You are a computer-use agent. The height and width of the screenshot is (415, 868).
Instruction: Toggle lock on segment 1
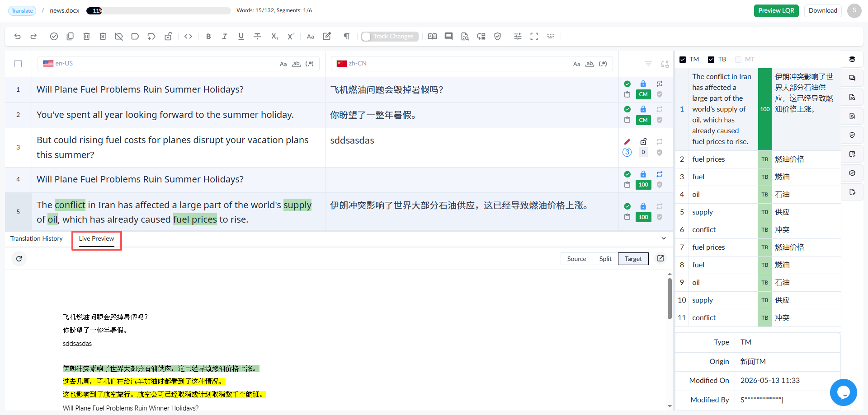click(x=643, y=84)
